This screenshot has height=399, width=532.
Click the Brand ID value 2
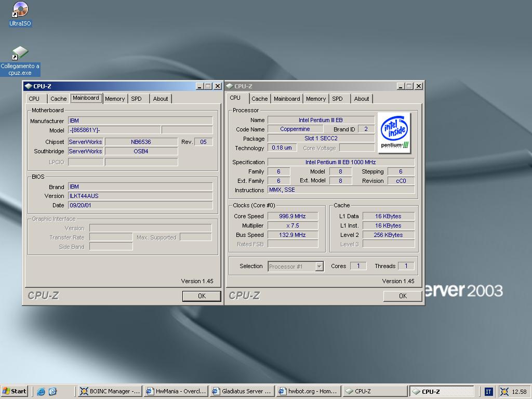coord(366,129)
